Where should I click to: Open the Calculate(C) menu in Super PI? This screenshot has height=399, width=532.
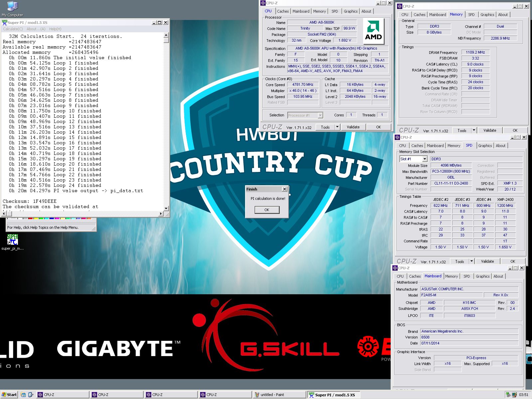13,29
